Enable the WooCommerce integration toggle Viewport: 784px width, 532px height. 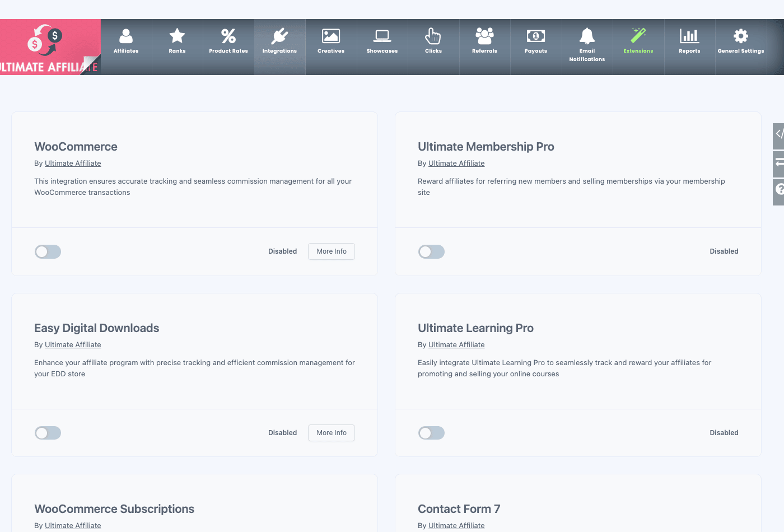(48, 251)
